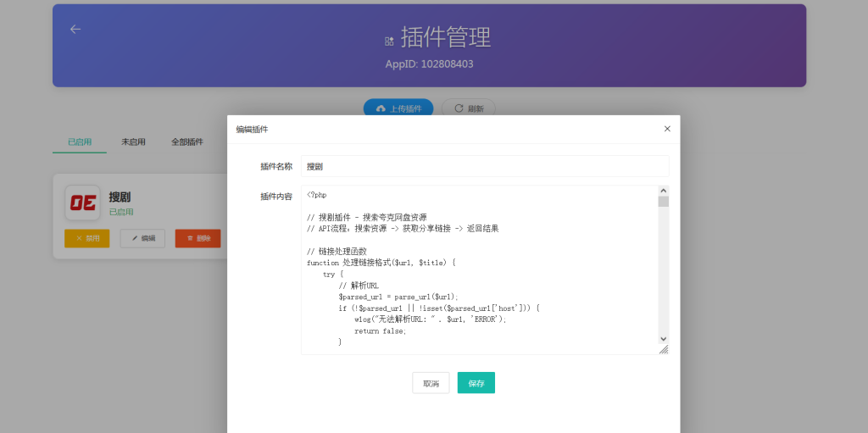This screenshot has height=433, width=868.
Task: Click the code line '<?php'
Action: (317, 195)
